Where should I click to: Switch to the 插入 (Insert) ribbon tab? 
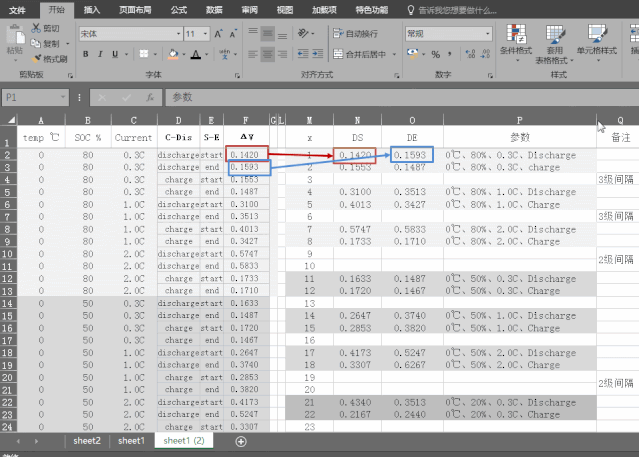click(92, 9)
